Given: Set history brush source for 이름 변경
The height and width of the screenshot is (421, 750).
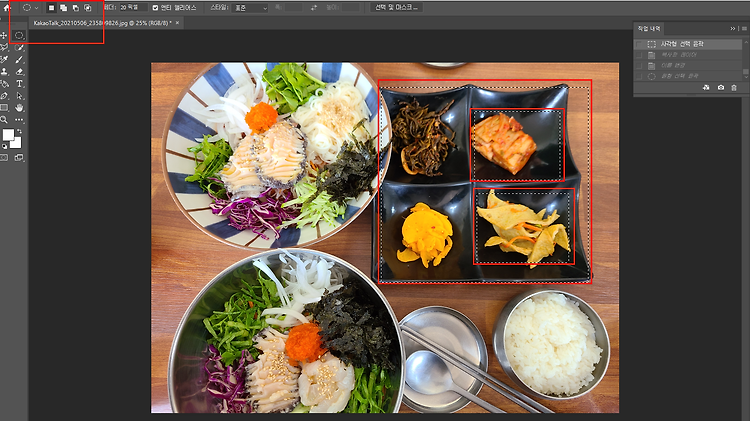Looking at the screenshot, I should (639, 66).
